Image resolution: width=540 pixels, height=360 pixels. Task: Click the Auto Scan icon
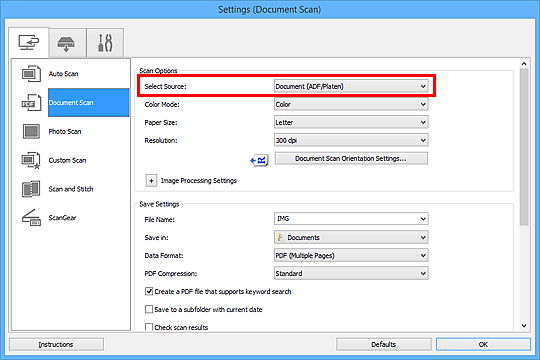pyautogui.click(x=31, y=74)
